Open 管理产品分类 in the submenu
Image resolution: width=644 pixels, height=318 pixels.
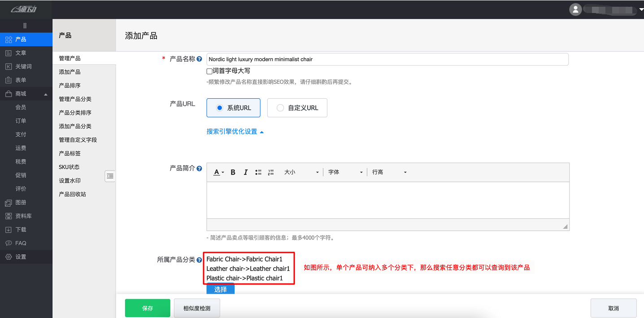pyautogui.click(x=75, y=99)
